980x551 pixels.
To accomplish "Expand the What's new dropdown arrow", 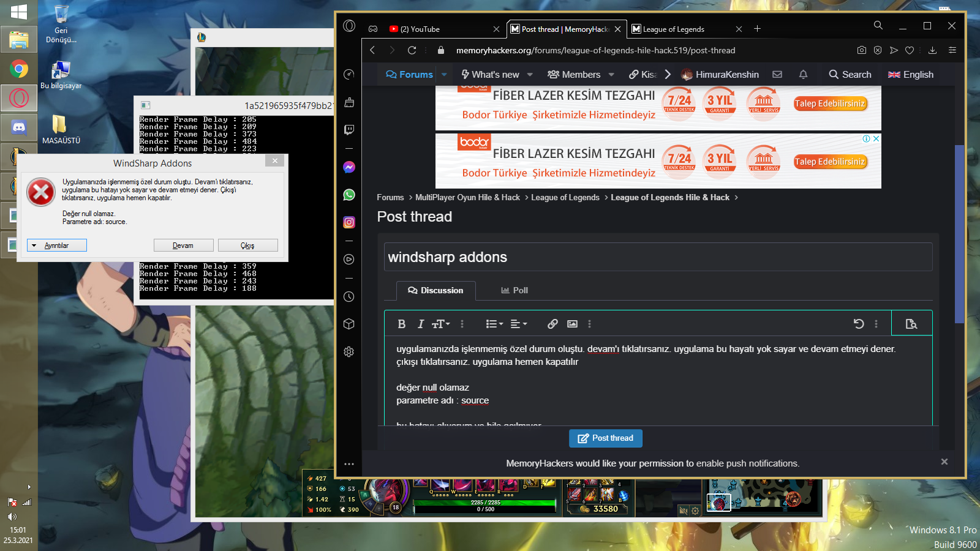I will tap(530, 75).
